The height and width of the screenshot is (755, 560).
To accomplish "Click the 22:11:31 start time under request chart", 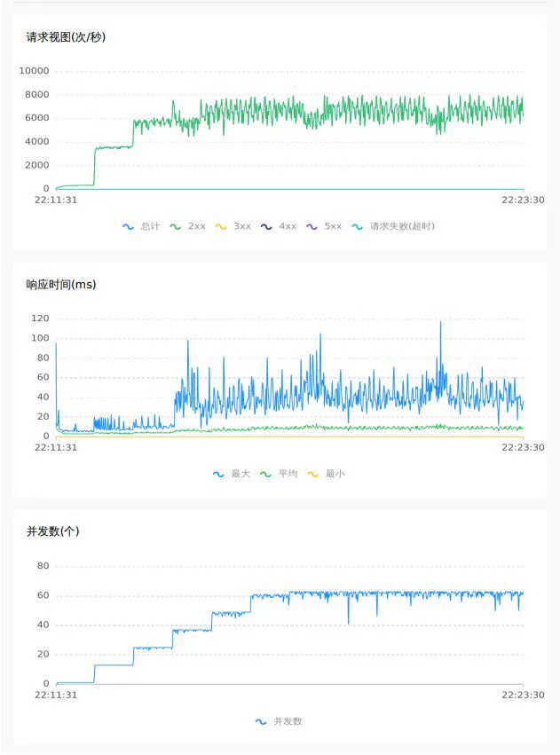I will 56,201.
